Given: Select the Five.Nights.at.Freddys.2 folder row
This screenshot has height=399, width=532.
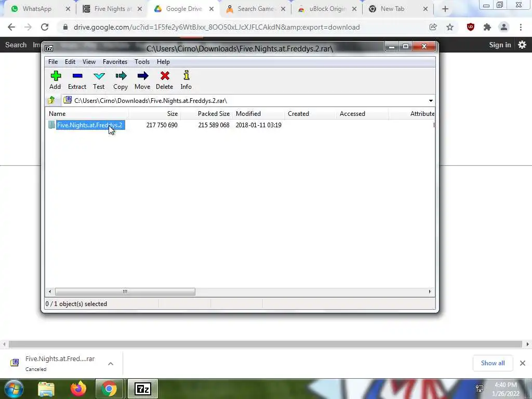Looking at the screenshot, I should click(x=240, y=125).
